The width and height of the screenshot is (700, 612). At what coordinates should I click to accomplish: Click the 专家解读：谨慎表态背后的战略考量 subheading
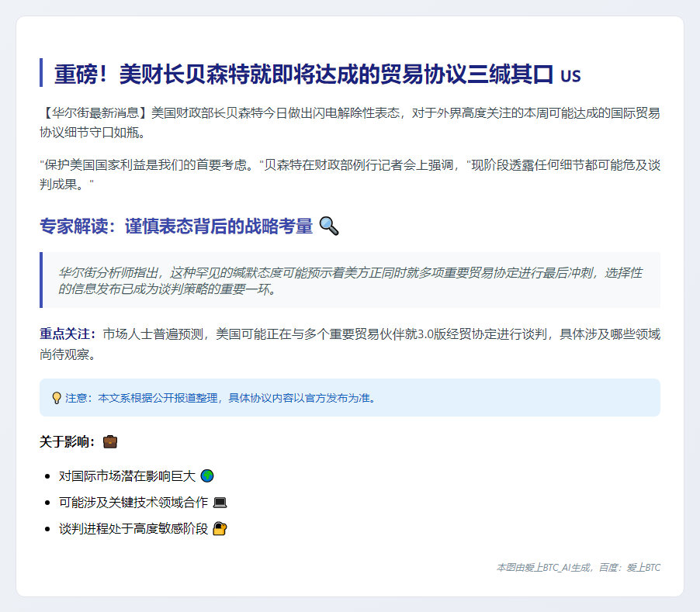click(x=176, y=226)
